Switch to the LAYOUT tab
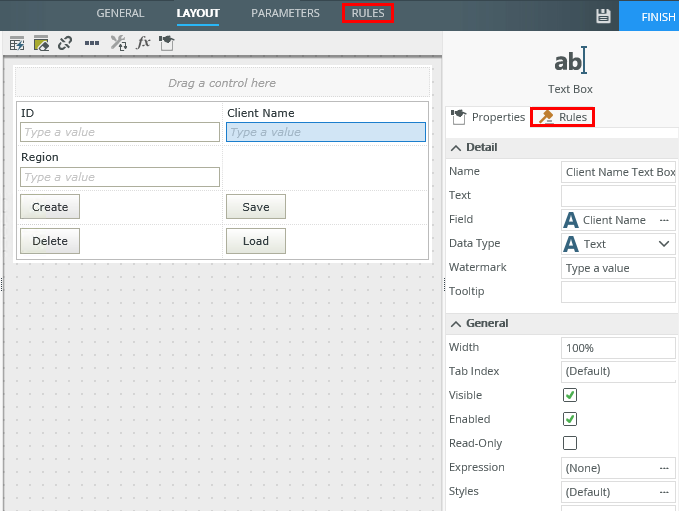The height and width of the screenshot is (511, 679). pos(198,13)
